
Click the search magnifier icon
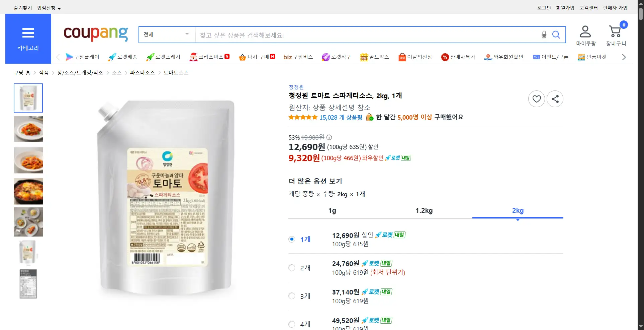tap(556, 35)
